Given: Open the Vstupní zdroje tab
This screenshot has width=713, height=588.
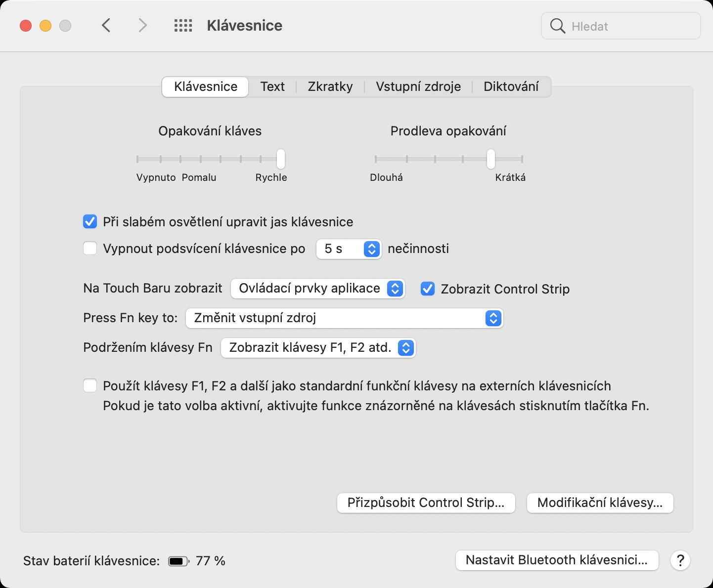Looking at the screenshot, I should point(418,86).
